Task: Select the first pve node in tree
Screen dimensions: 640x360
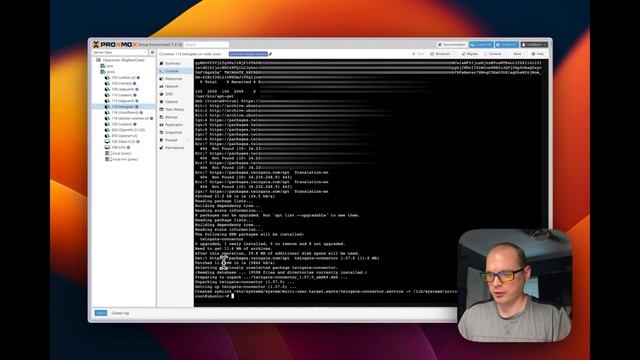Action: pyautogui.click(x=107, y=66)
